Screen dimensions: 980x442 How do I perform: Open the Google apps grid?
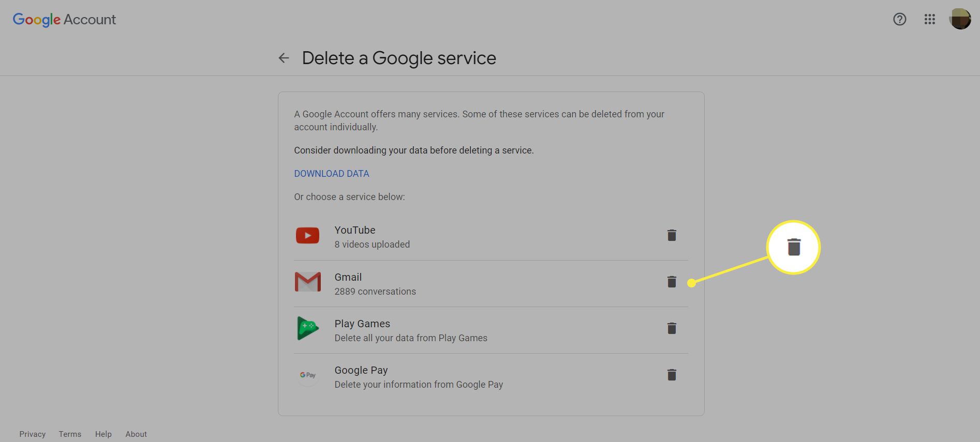(x=930, y=19)
